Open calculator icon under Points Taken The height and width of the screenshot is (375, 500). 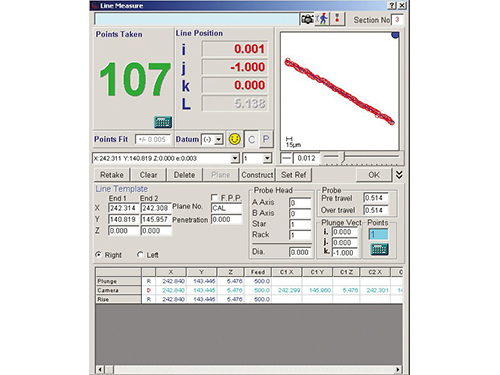163,122
